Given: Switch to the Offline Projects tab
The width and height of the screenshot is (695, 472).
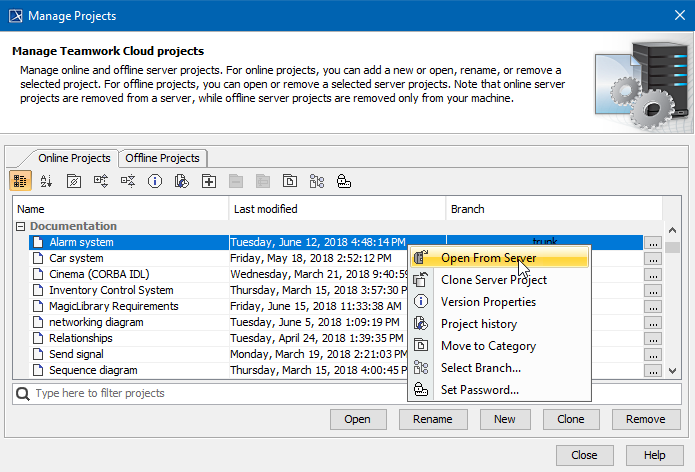Looking at the screenshot, I should click(163, 158).
